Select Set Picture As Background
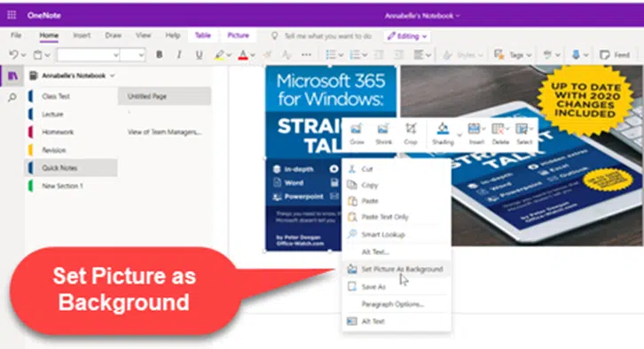Screen dimensions: 644x349 pos(397,269)
